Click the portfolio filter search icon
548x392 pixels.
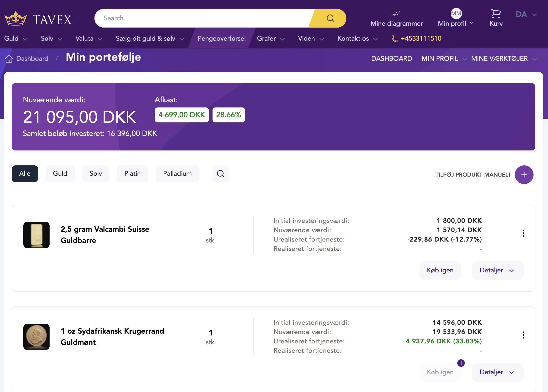click(x=220, y=174)
